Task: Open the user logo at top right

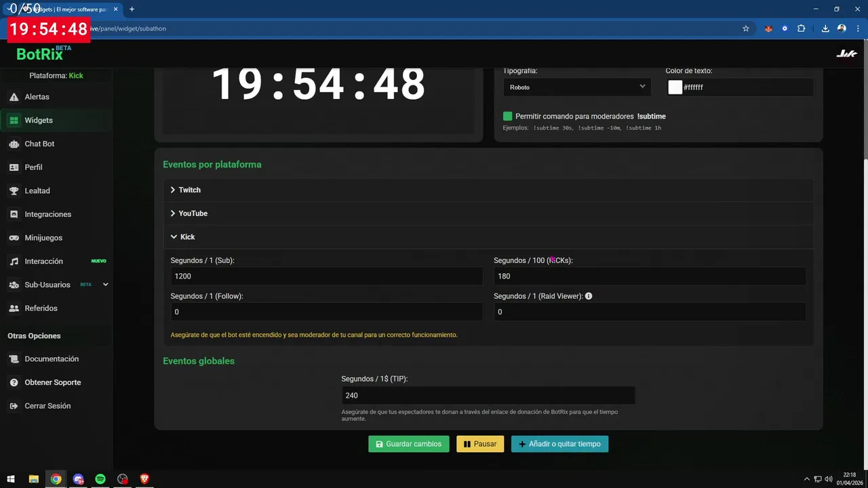Action: [846, 54]
